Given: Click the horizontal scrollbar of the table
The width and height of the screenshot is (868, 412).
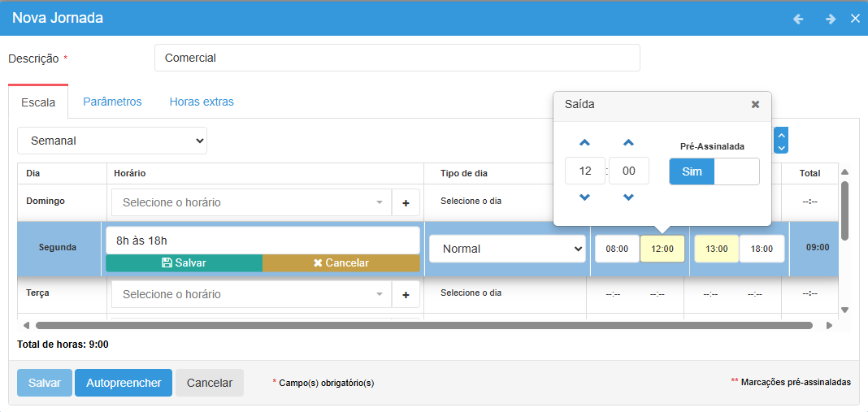Looking at the screenshot, I should pos(423,325).
